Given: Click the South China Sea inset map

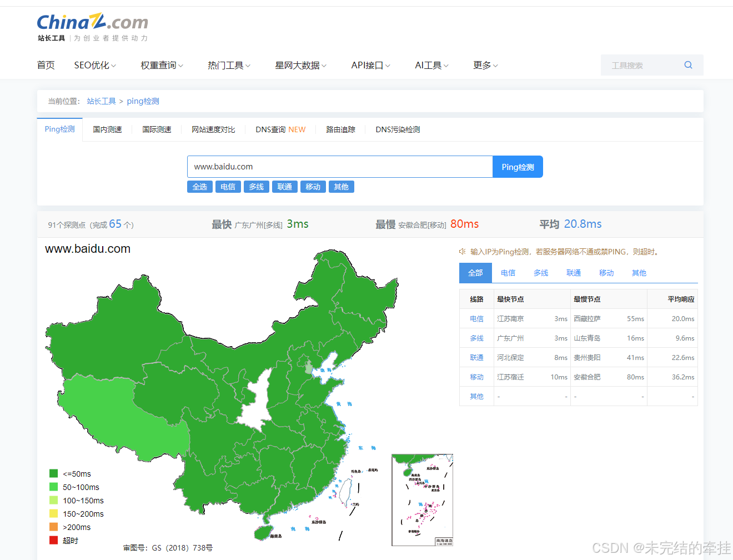Looking at the screenshot, I should click(422, 500).
